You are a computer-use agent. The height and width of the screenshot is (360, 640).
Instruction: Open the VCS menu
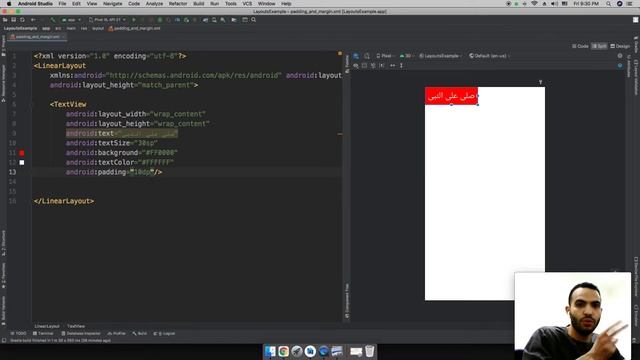coord(247,4)
